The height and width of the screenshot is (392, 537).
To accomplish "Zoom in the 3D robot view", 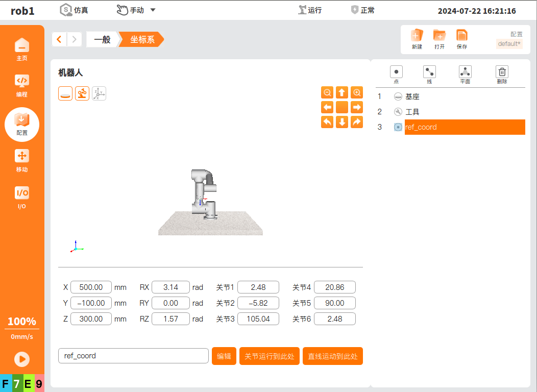I will click(x=357, y=92).
